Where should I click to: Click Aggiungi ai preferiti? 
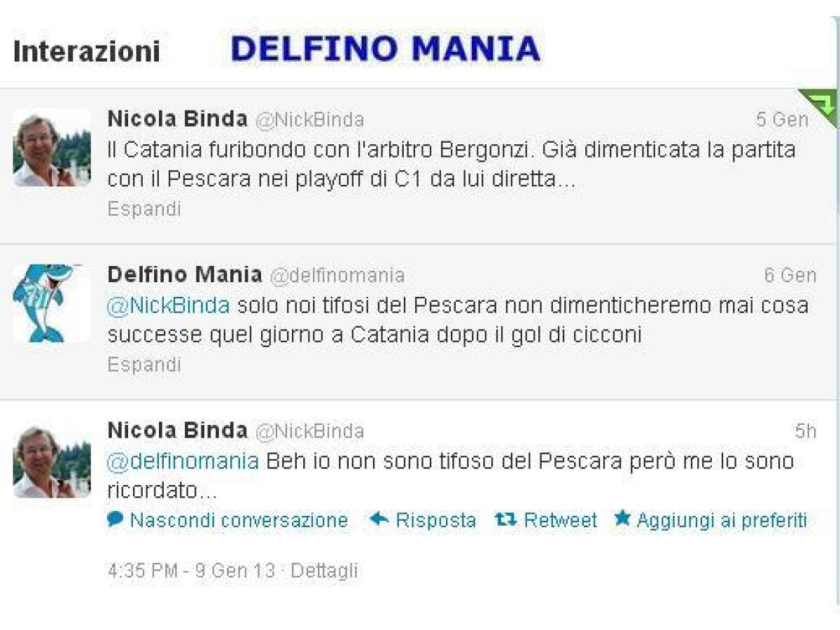pos(722,520)
